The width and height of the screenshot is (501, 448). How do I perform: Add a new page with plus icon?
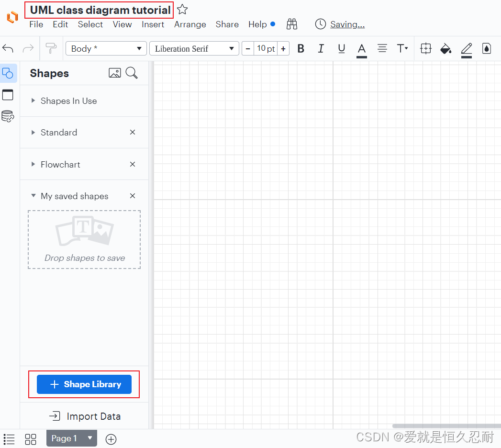click(111, 439)
